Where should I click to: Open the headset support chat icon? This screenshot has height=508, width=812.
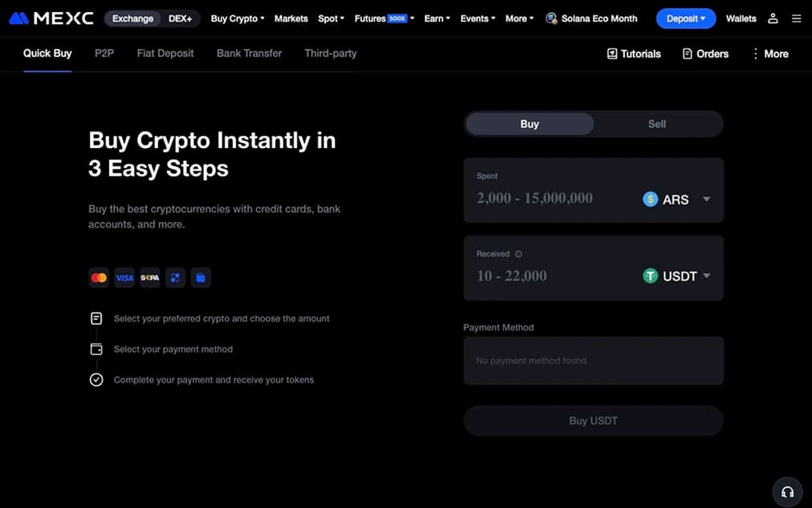[787, 492]
